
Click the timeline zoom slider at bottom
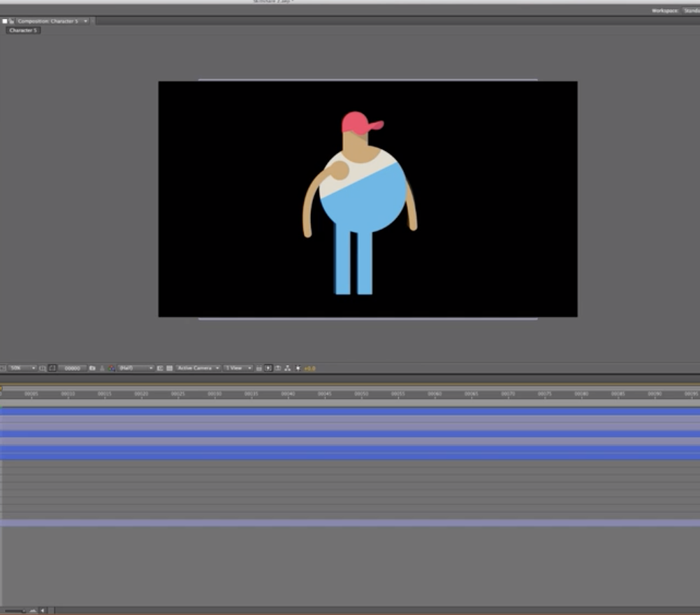click(15, 610)
